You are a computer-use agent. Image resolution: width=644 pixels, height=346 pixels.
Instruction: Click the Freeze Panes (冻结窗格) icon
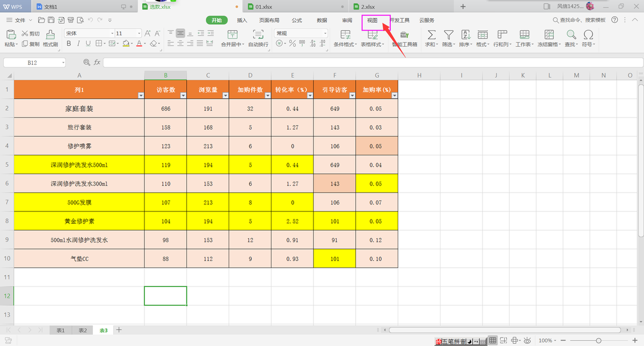[549, 34]
